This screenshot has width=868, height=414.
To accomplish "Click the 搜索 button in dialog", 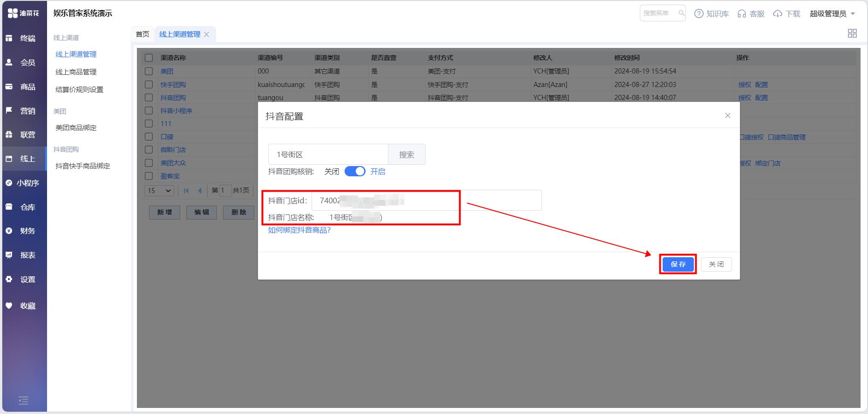I will (x=407, y=154).
